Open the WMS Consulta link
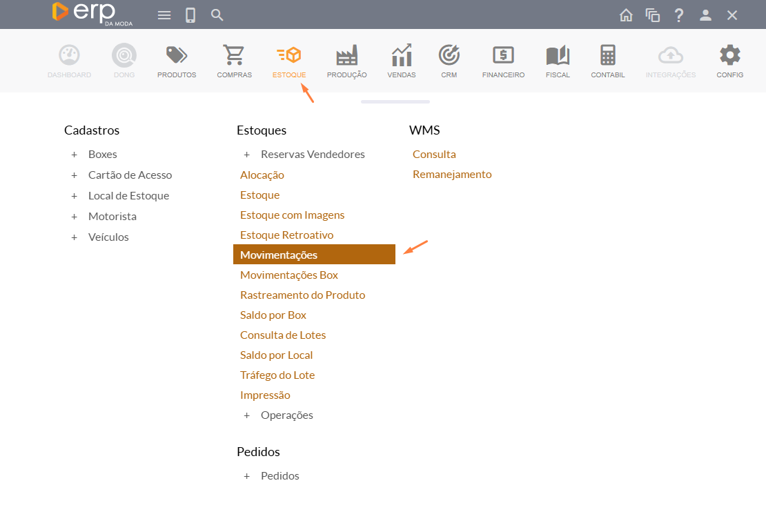The width and height of the screenshot is (766, 532). coord(434,155)
